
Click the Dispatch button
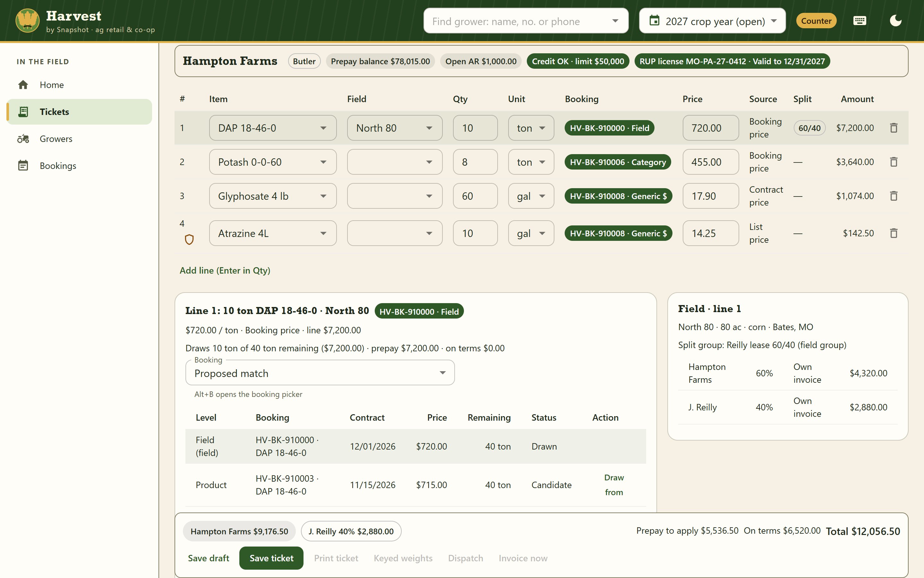[466, 558]
